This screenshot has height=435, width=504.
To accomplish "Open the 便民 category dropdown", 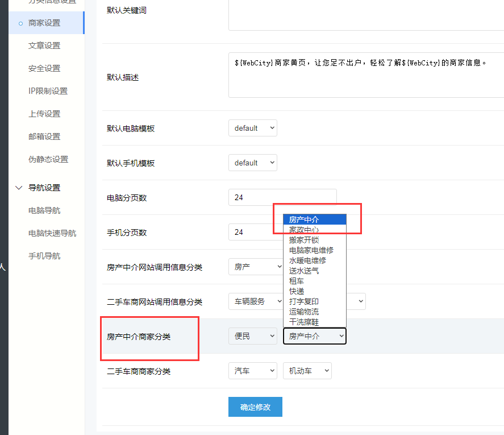I will (x=252, y=336).
